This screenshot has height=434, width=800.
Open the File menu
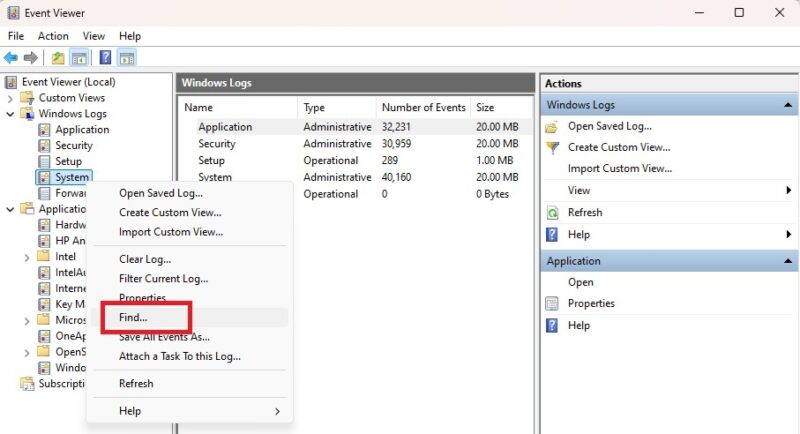point(16,36)
